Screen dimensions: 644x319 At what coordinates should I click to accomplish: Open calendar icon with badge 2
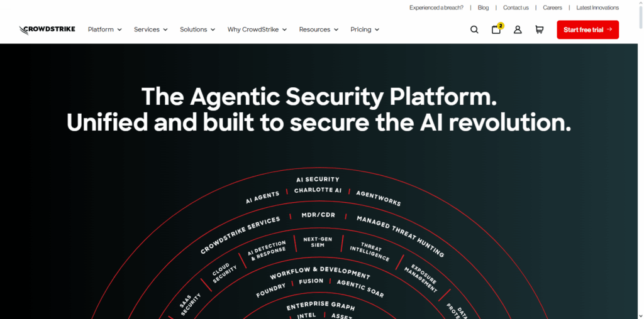click(x=497, y=29)
